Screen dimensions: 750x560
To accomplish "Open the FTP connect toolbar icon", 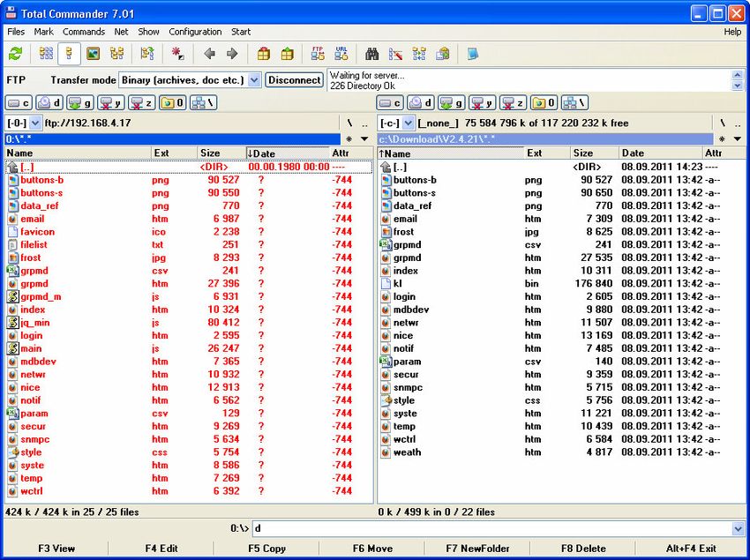I will (318, 54).
